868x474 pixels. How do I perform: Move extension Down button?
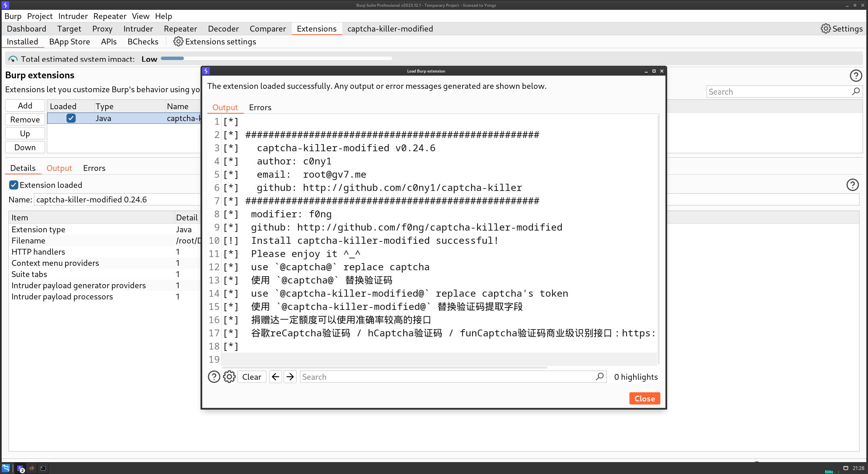[x=25, y=147]
